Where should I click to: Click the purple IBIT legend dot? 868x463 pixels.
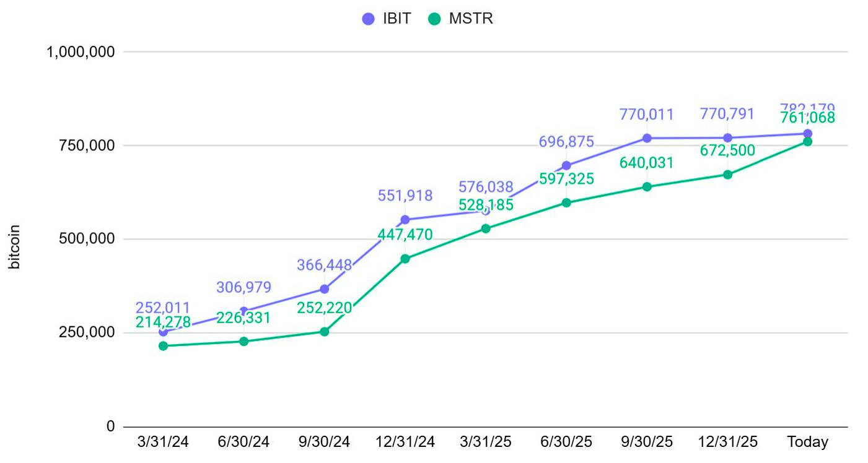tap(368, 19)
